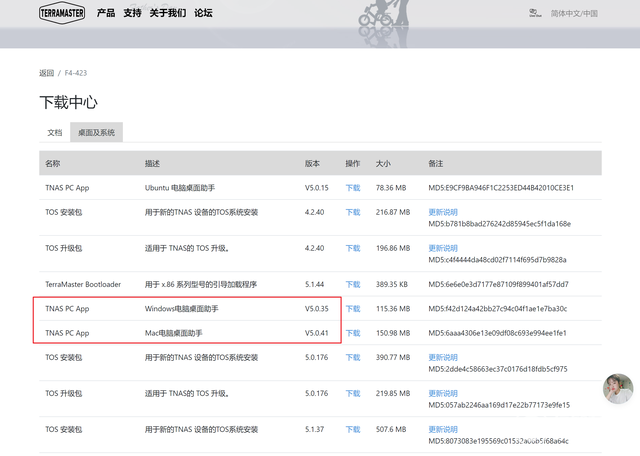Download TOS 安装包 version 5.1.37
Image resolution: width=640 pixels, height=456 pixels.
[x=353, y=429]
